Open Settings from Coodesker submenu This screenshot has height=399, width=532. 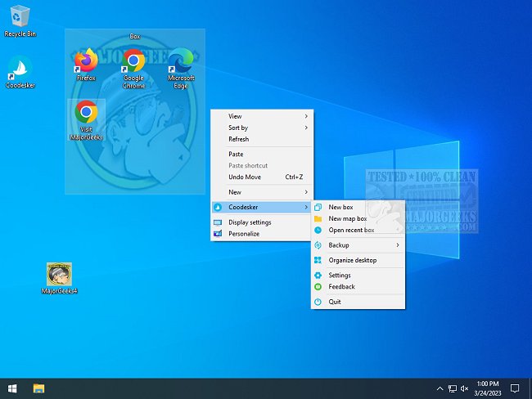(358, 276)
